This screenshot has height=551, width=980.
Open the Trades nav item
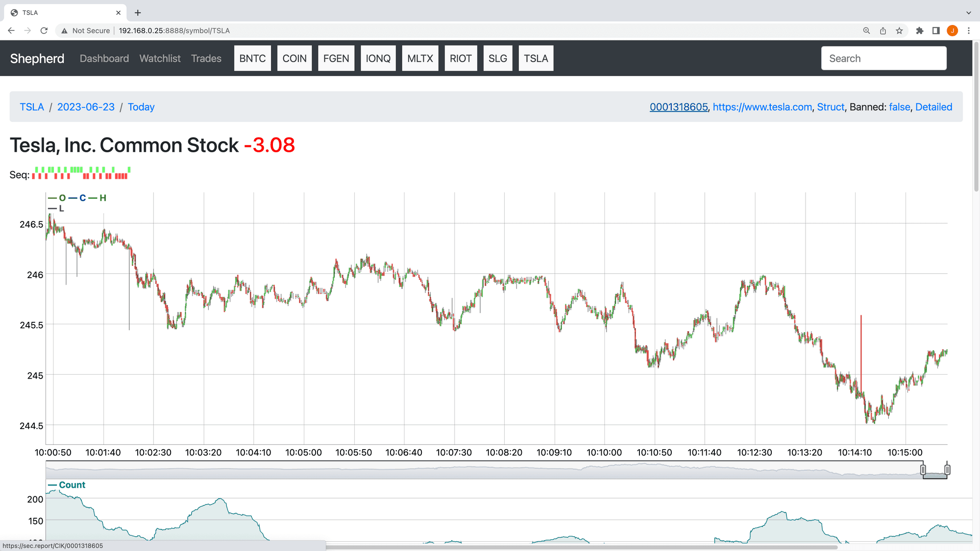pyautogui.click(x=206, y=58)
